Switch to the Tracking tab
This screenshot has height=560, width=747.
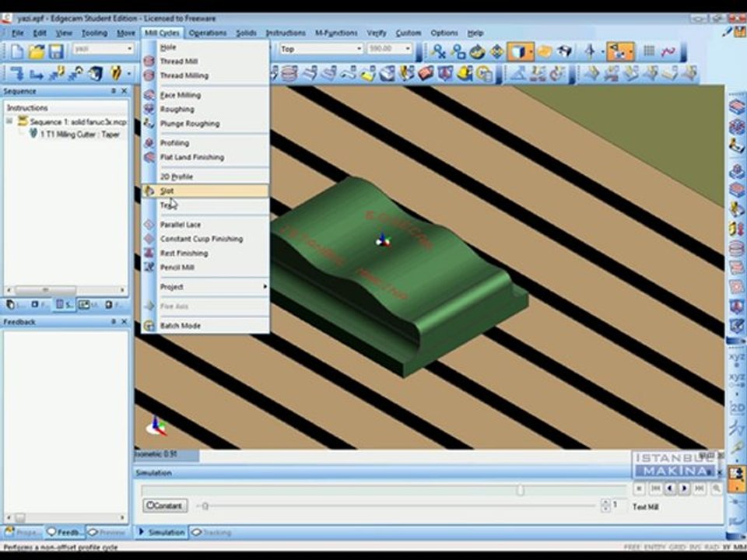click(x=212, y=532)
